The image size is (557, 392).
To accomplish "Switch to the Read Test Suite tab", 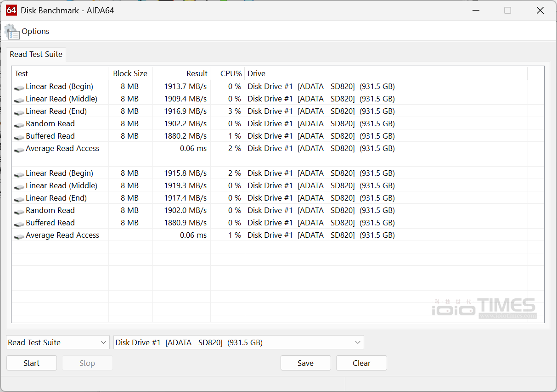I will click(x=35, y=54).
